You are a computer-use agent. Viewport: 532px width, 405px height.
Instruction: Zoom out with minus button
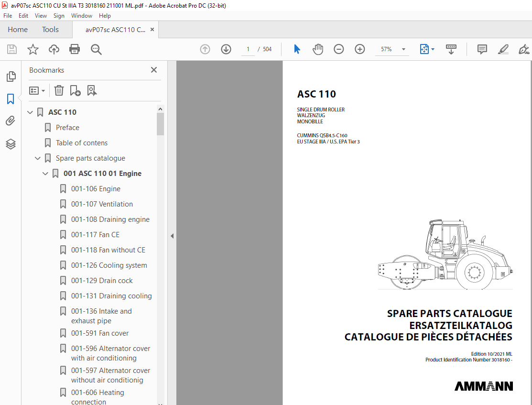pyautogui.click(x=338, y=49)
